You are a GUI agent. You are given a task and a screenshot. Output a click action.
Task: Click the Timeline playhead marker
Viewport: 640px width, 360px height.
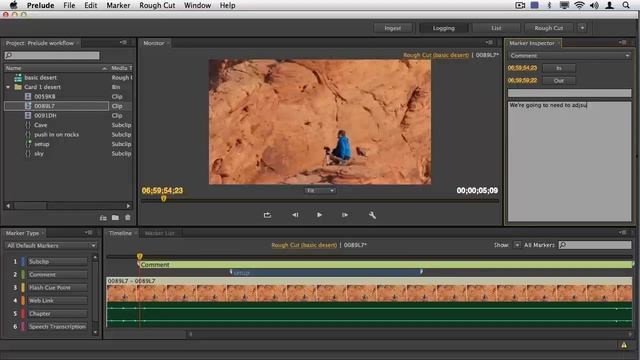[140, 256]
